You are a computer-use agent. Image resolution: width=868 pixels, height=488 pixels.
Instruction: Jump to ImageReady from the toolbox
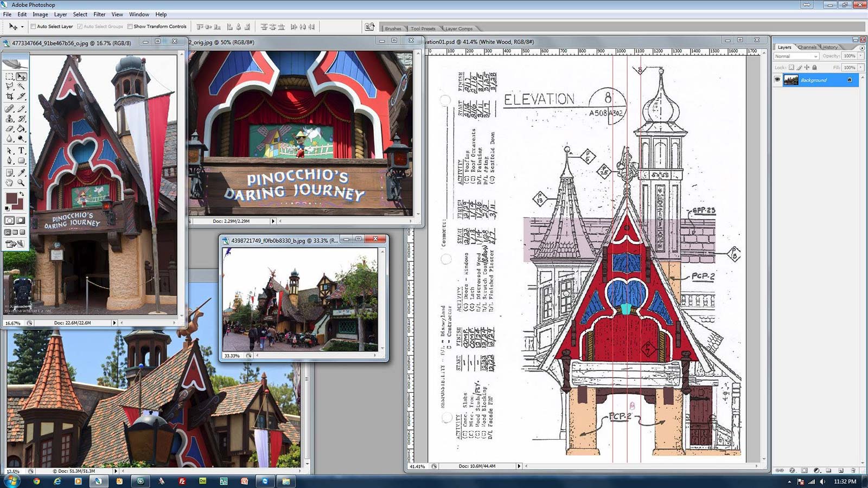click(x=15, y=244)
